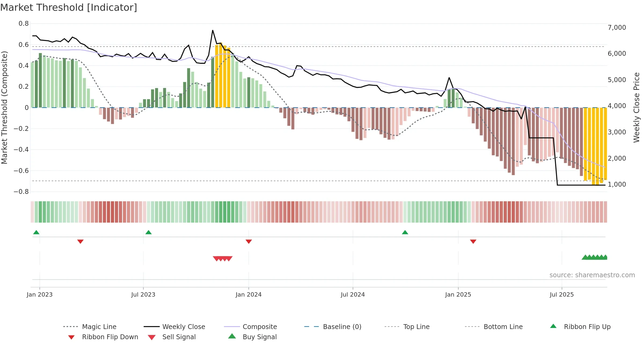Click the first sell signal marker in late 2023
The height and width of the screenshot is (362, 644).
click(x=216, y=258)
